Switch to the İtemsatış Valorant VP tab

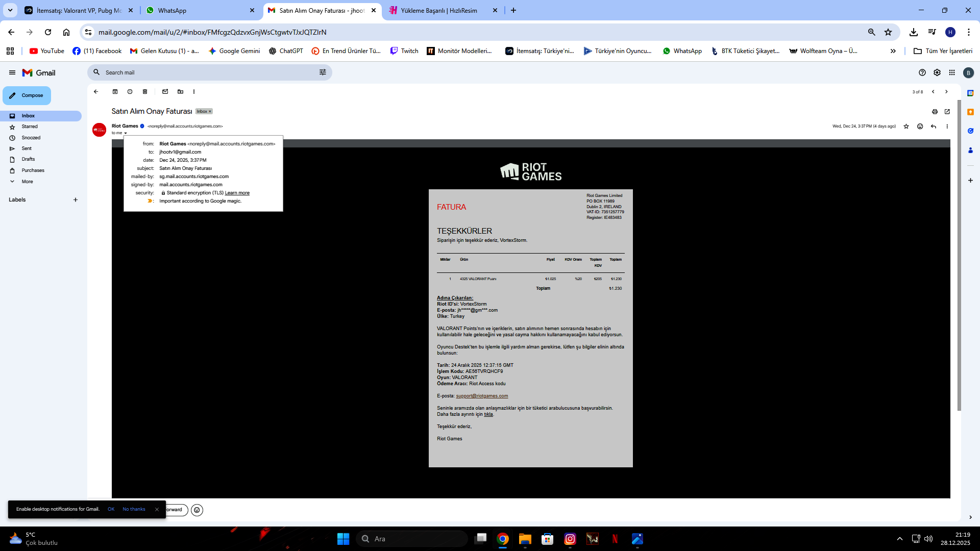(x=79, y=10)
